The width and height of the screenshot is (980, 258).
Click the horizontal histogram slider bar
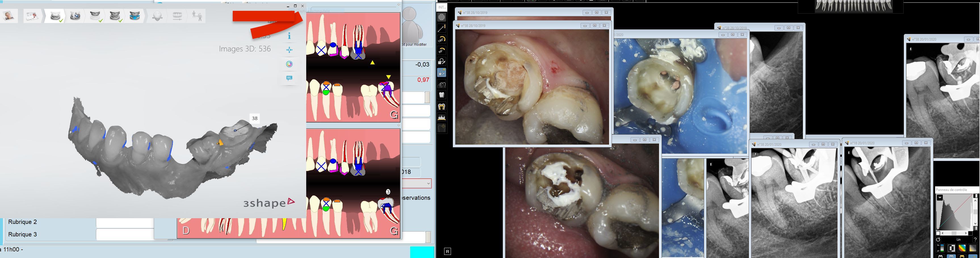(x=954, y=233)
